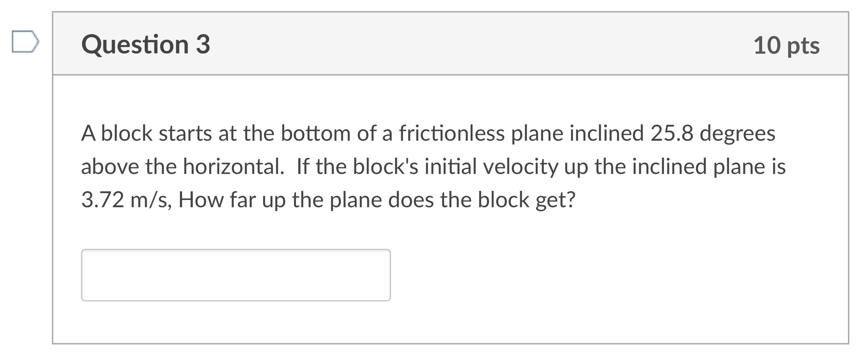Click the word does in the last line

pyautogui.click(x=411, y=200)
